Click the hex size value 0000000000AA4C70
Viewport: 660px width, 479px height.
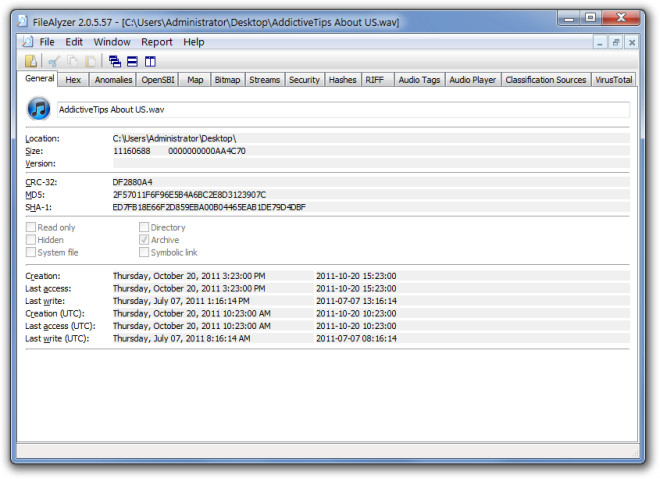click(207, 151)
